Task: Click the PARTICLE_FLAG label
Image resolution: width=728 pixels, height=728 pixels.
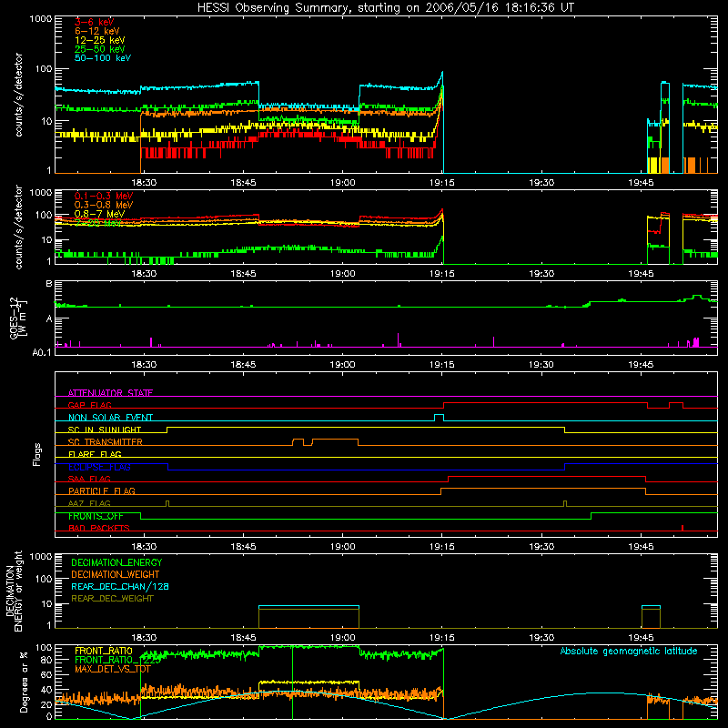Action: (x=102, y=490)
